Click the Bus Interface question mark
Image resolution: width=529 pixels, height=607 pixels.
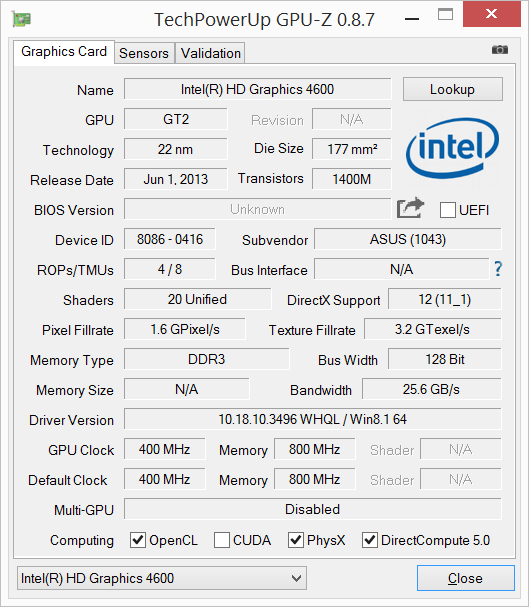[x=498, y=269]
